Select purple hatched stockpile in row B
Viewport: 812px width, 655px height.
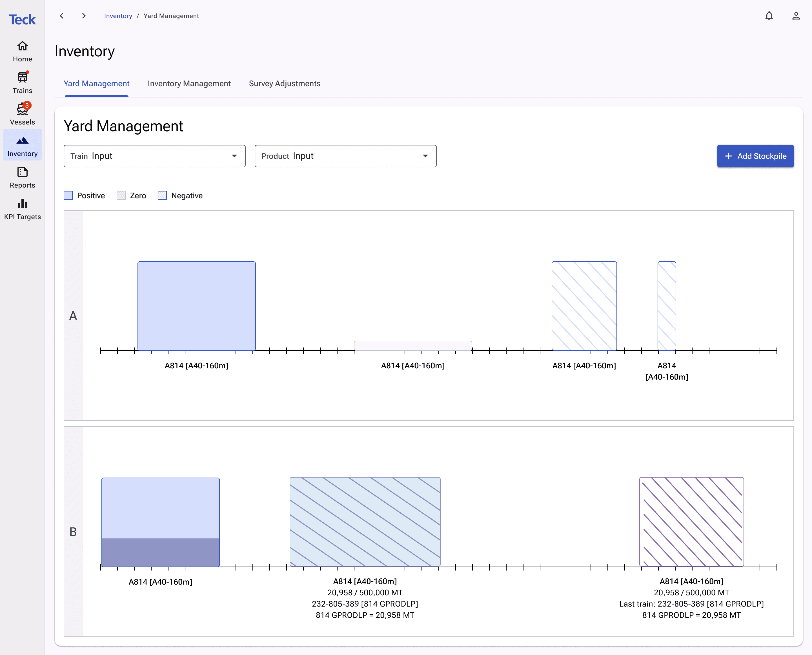point(692,522)
